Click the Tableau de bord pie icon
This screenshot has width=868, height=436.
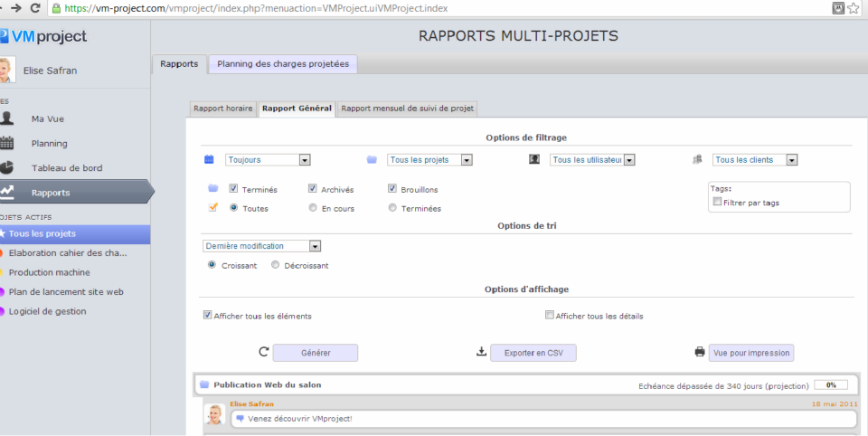pos(6,167)
